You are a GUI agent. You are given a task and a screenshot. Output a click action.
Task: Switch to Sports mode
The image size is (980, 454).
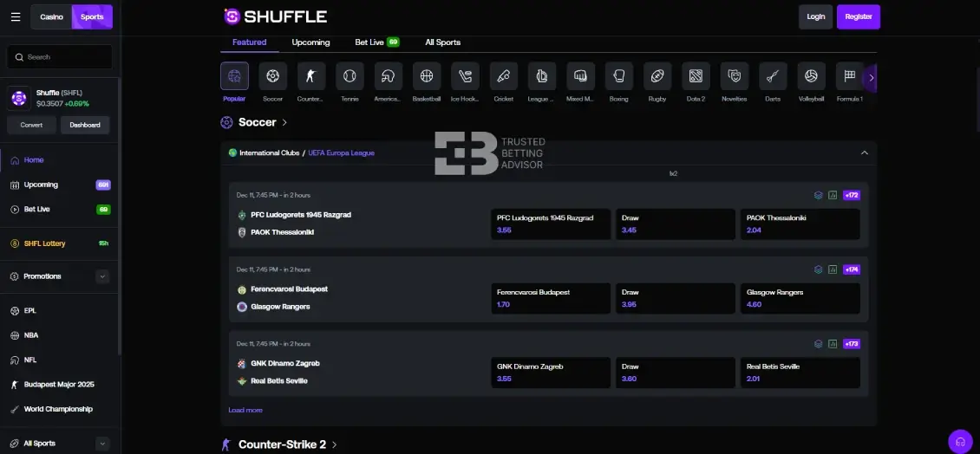pos(92,16)
